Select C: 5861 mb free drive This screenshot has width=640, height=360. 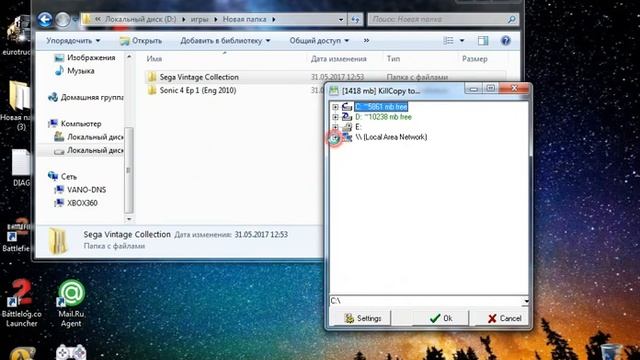tap(381, 107)
